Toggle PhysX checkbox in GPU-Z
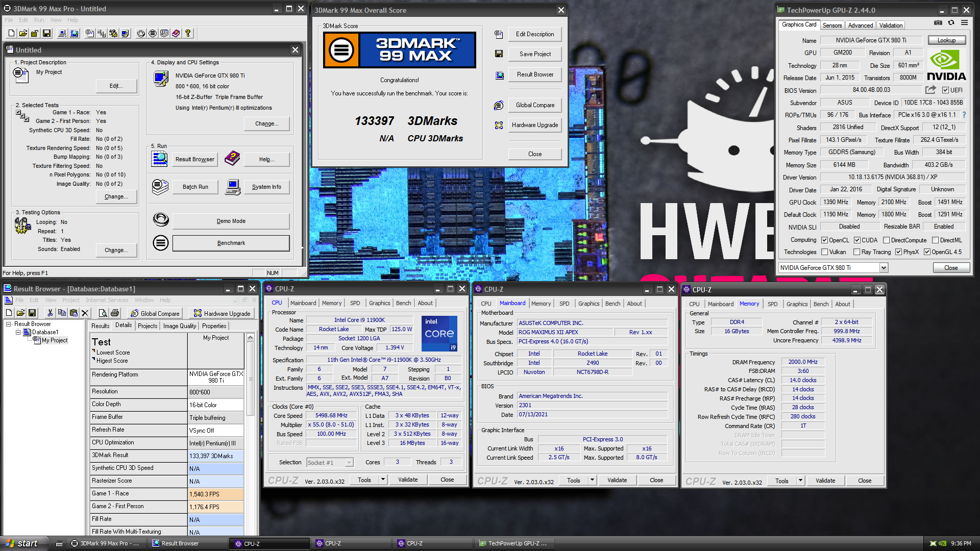This screenshot has height=551, width=980. coord(899,252)
